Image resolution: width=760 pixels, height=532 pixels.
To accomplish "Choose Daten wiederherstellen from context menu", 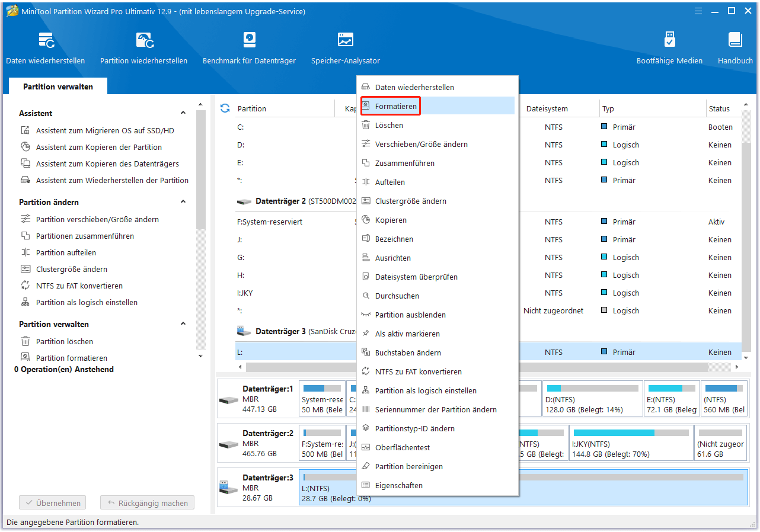I will pos(438,87).
